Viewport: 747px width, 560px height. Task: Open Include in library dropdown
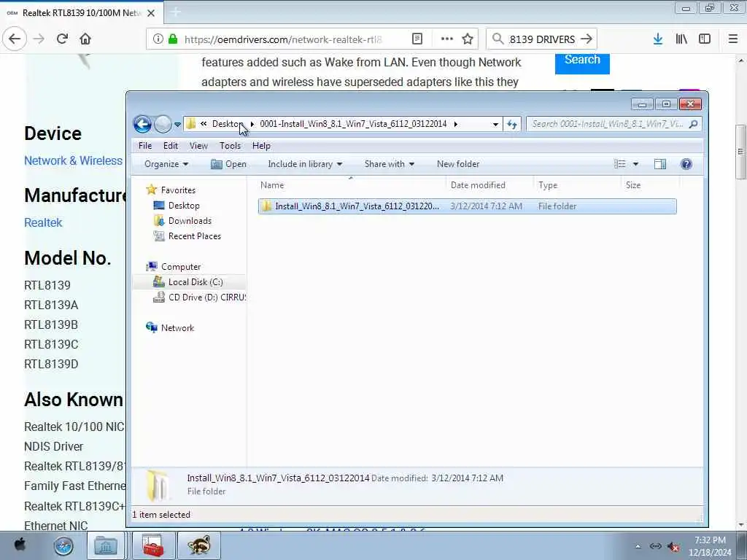tap(305, 164)
